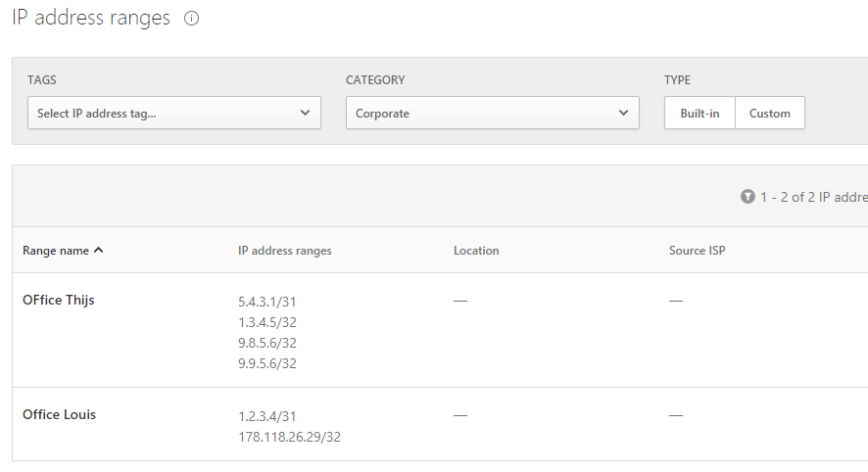Click the info icon beside IP address ranges title
Viewport: 868px width, 472px height.
192,19
